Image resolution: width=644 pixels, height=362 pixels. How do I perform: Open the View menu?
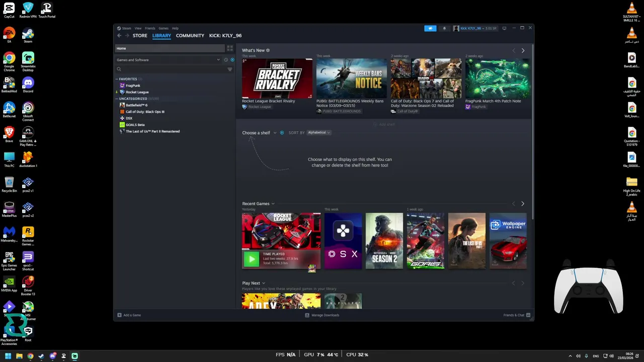138,28
